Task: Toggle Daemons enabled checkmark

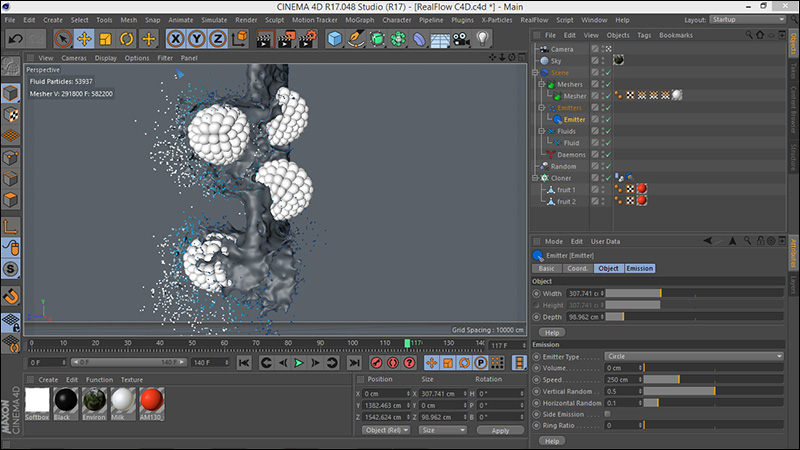Action: [x=608, y=155]
